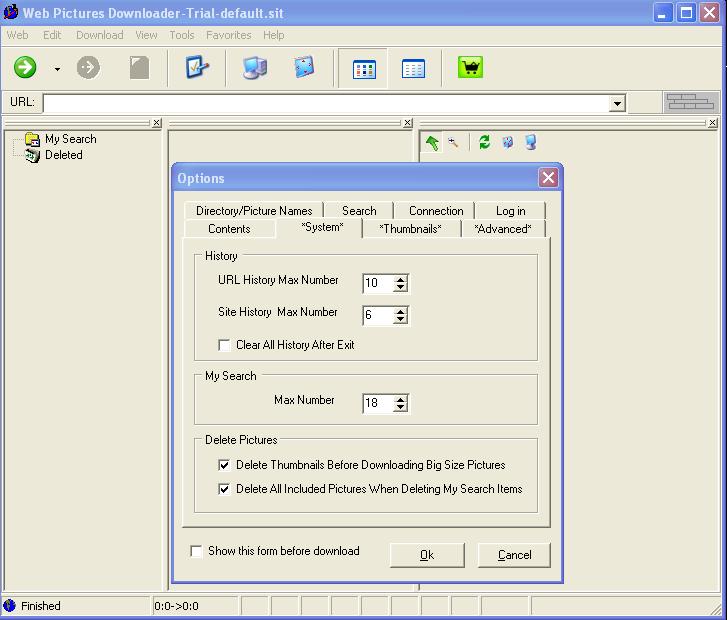Click the green go arrow toolbar button

point(25,68)
